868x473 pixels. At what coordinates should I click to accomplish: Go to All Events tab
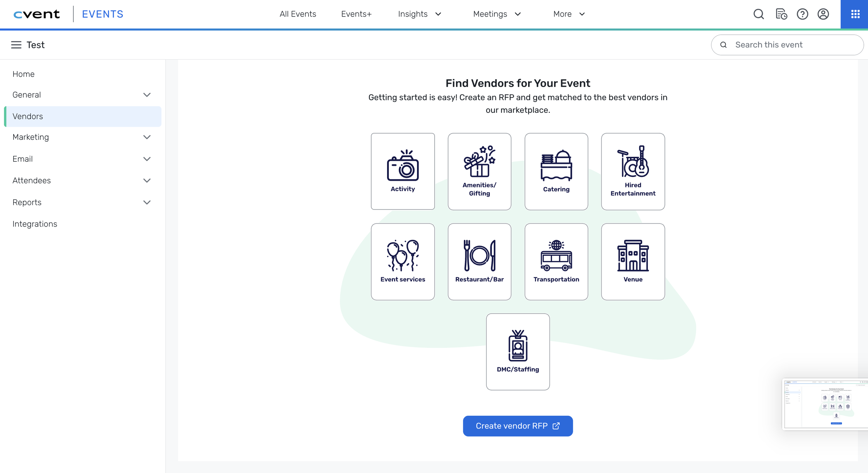pyautogui.click(x=298, y=14)
